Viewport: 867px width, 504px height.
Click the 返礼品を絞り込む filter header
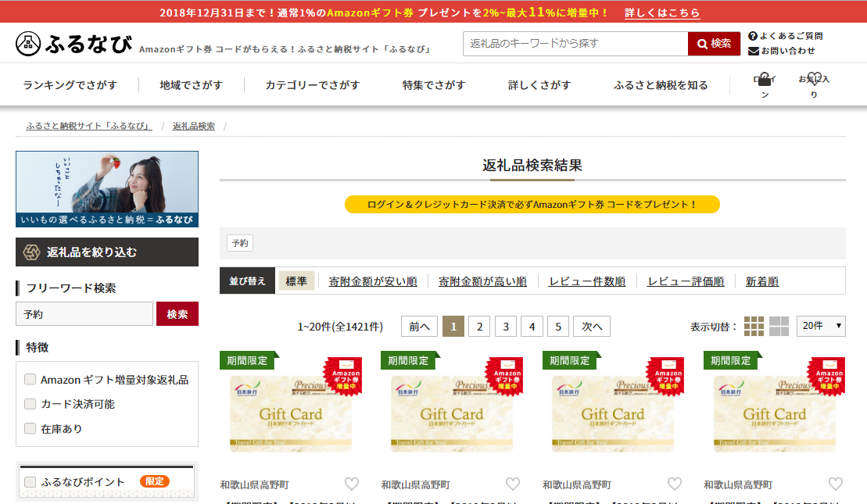[107, 252]
